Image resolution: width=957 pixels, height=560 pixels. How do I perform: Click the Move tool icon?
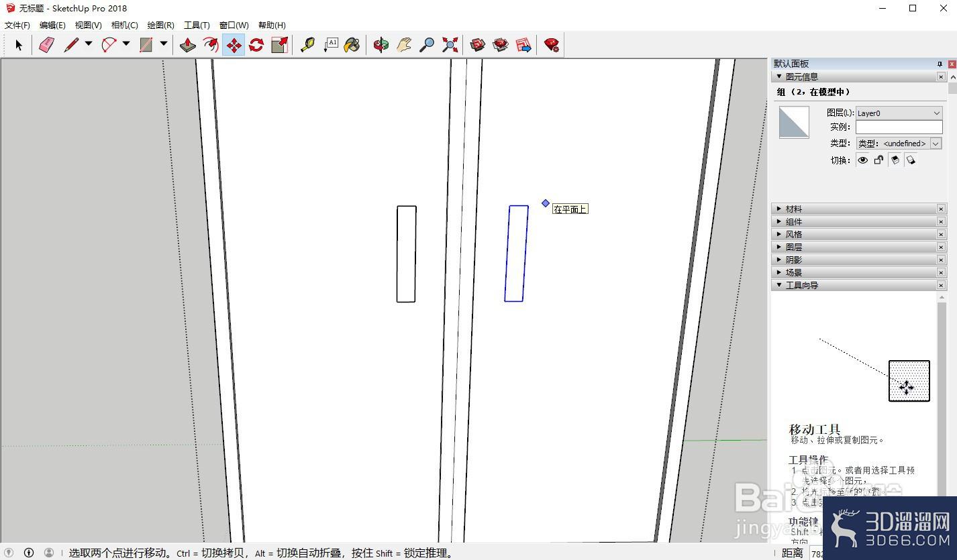click(234, 45)
